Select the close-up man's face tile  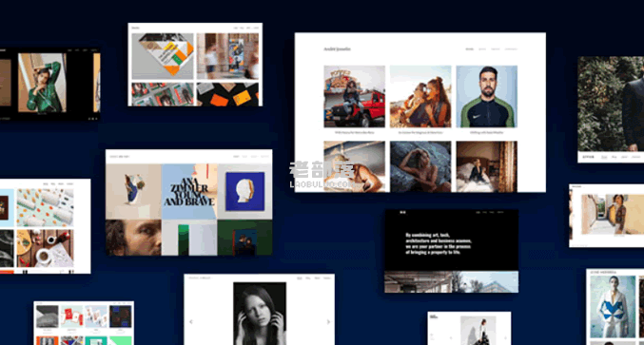click(133, 238)
